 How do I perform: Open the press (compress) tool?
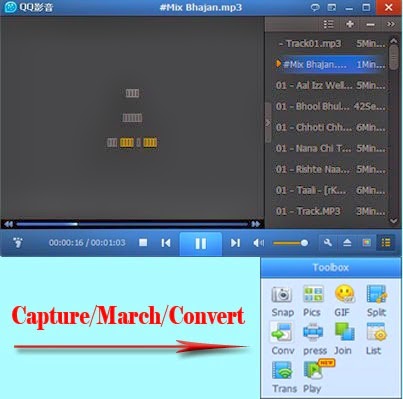click(x=314, y=339)
